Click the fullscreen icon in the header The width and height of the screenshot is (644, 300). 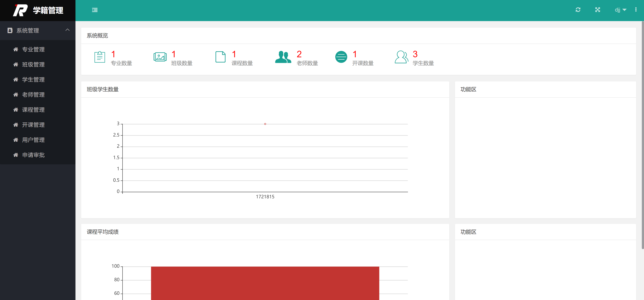pyautogui.click(x=598, y=10)
